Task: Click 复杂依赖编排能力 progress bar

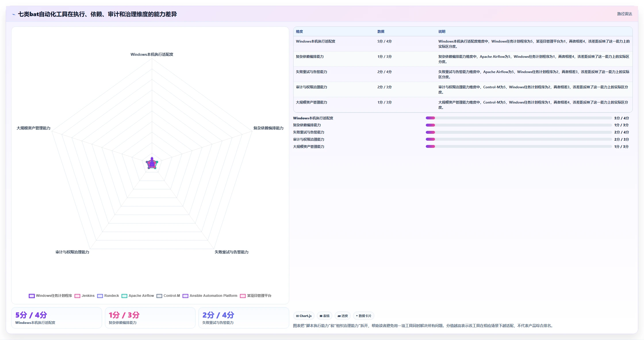Action: click(519, 125)
